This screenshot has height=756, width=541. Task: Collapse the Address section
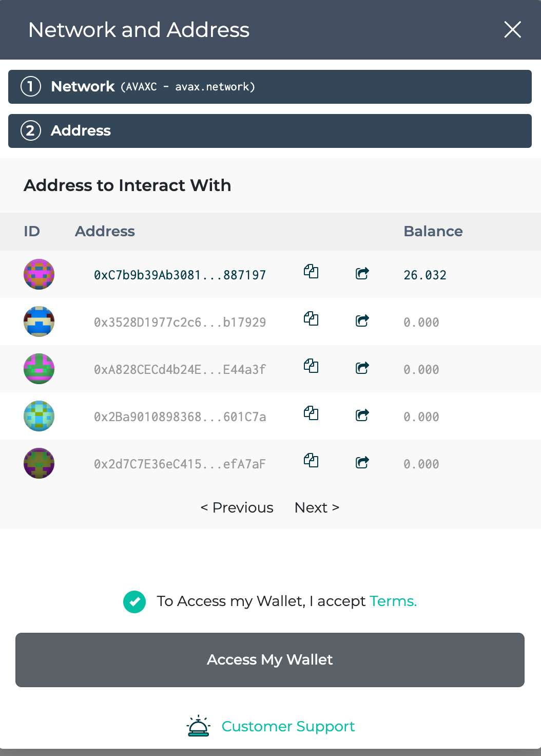[x=270, y=130]
